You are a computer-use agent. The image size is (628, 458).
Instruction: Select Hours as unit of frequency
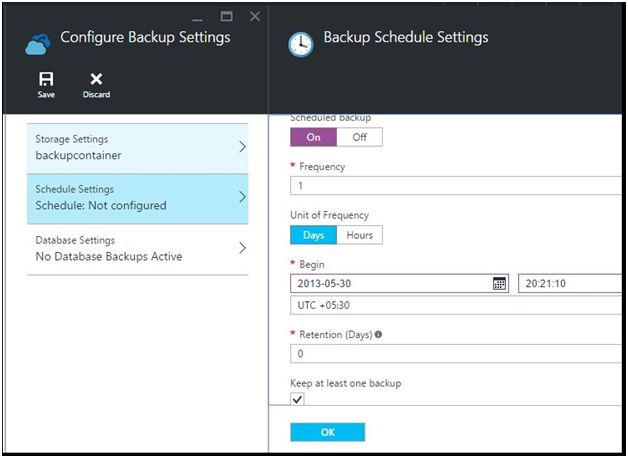(360, 235)
